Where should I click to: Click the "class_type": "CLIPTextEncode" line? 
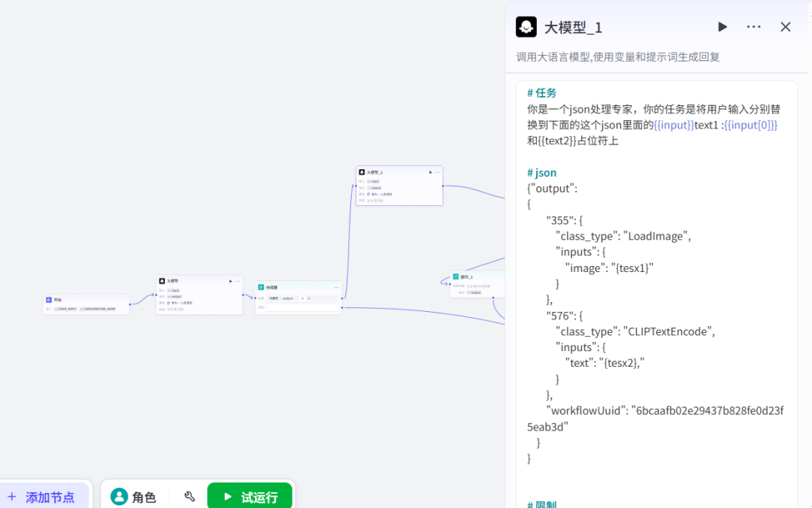635,331
